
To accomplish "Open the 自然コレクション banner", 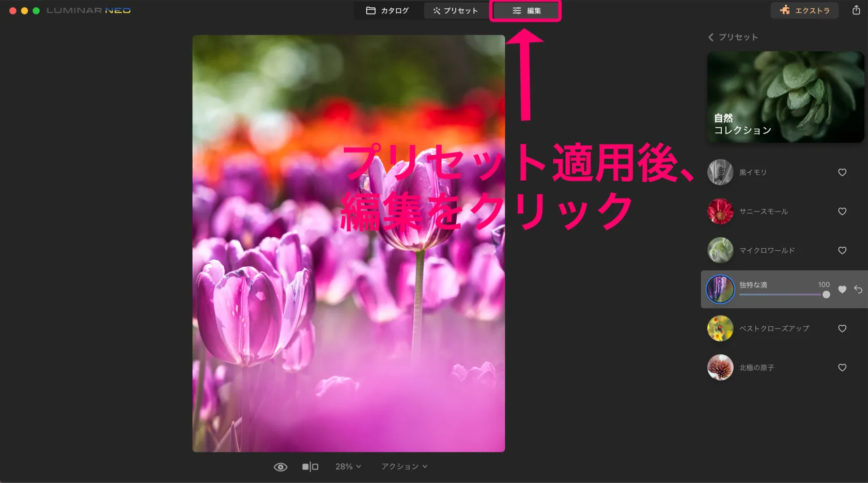I will tap(785, 97).
